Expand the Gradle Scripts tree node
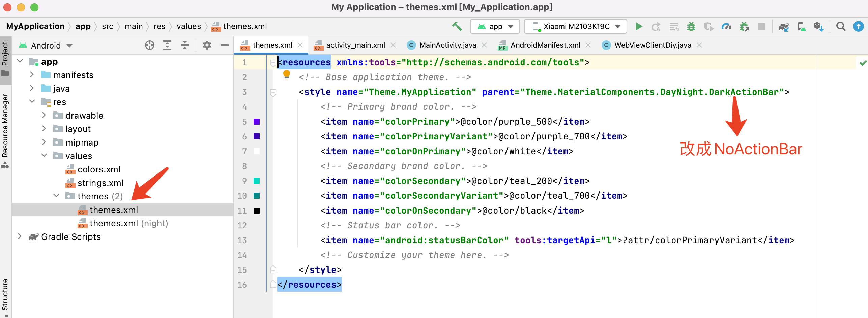Screen dimensions: 868x318 click(x=20, y=236)
